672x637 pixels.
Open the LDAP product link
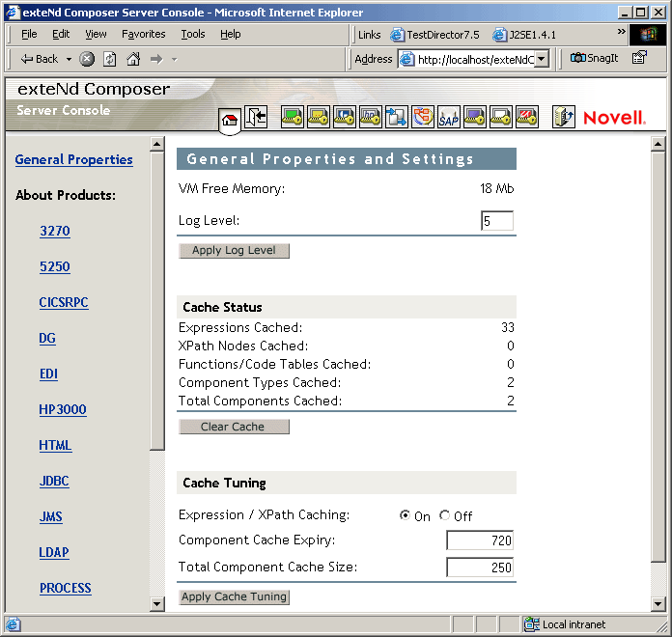(54, 553)
